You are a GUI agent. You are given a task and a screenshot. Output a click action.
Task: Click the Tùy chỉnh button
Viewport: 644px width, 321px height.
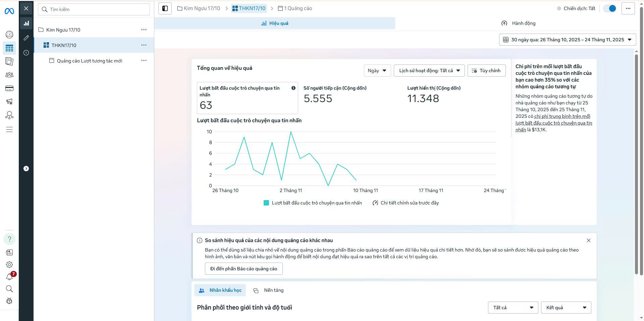pyautogui.click(x=486, y=71)
